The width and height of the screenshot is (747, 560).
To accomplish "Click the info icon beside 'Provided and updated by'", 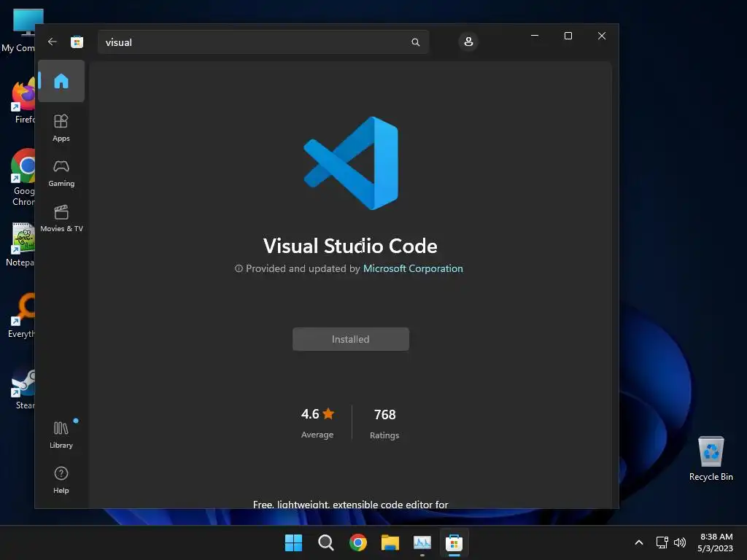I will (239, 268).
